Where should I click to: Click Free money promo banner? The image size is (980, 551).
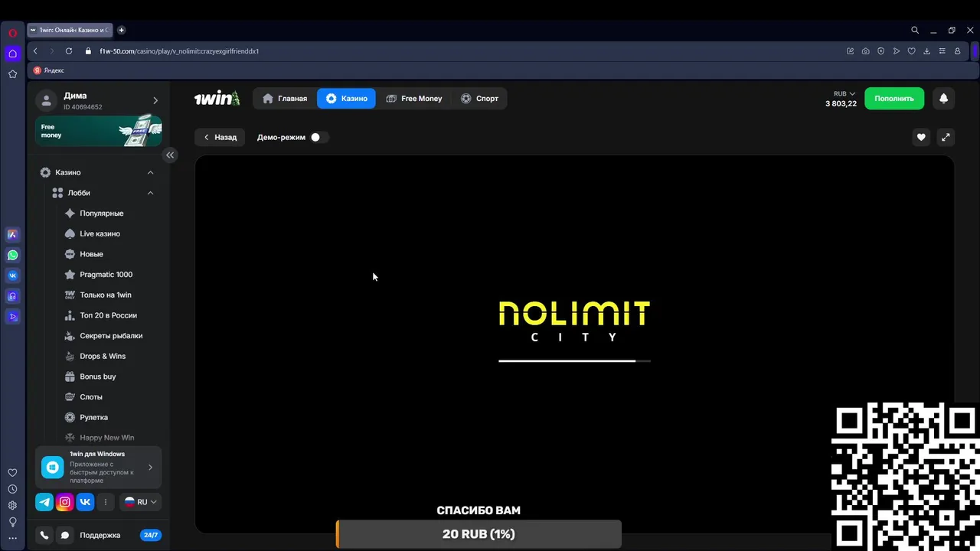pos(98,131)
